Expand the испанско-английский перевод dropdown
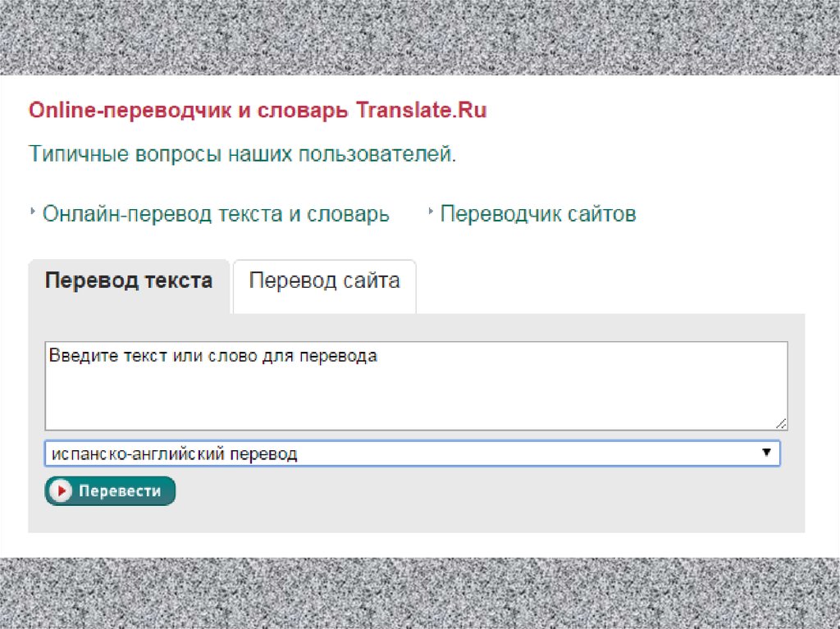The image size is (840, 629). tap(413, 454)
